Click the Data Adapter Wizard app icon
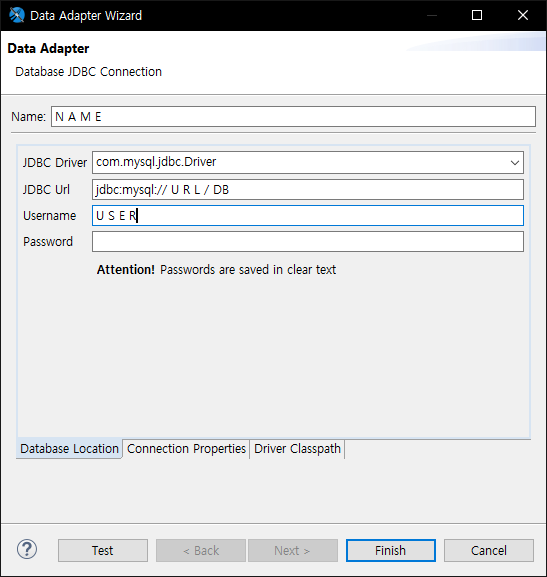547x577 pixels. [17, 15]
